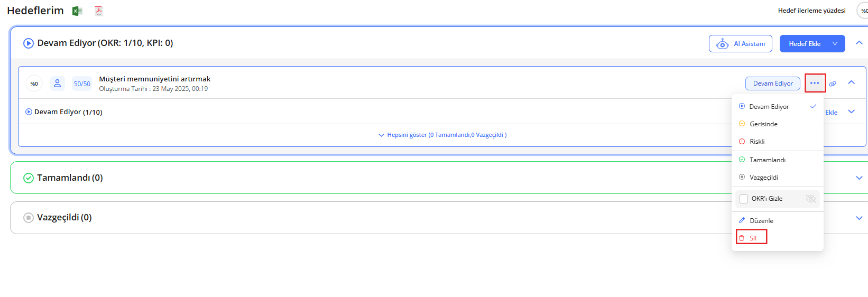Choose Gerisinde from the status menu
This screenshot has height=297, width=868.
pos(763,124)
